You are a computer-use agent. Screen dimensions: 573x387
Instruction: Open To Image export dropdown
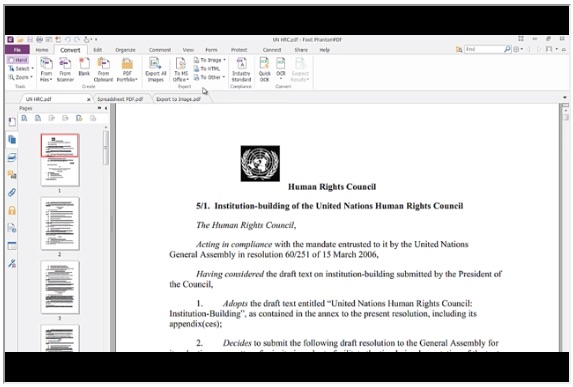click(x=209, y=60)
